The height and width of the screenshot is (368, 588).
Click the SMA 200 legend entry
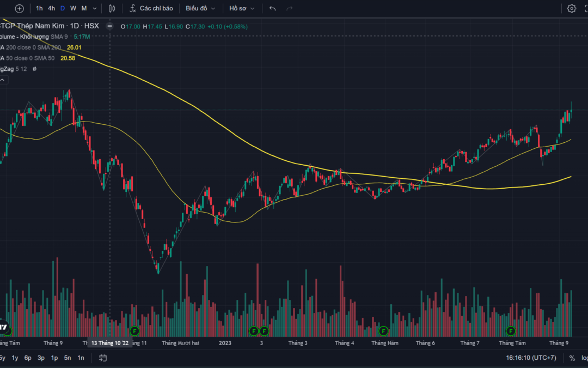tap(33, 47)
